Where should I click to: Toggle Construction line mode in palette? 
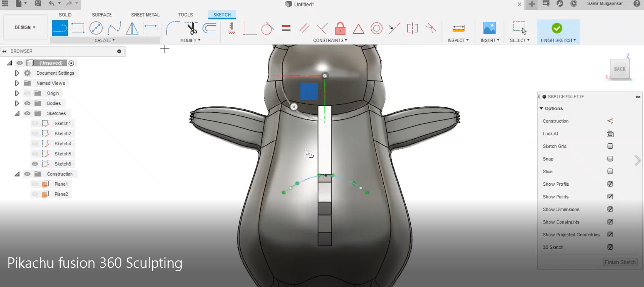(x=610, y=121)
